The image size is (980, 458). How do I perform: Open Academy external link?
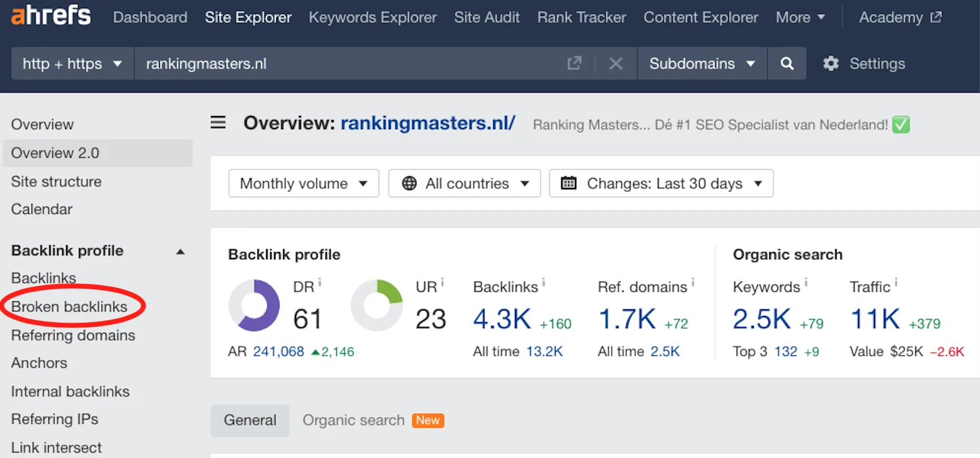(900, 17)
